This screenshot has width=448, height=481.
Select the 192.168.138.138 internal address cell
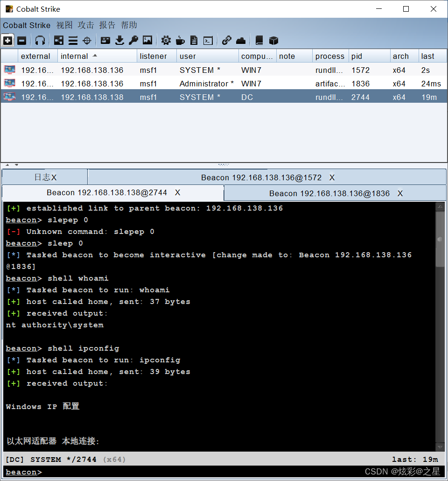click(97, 97)
